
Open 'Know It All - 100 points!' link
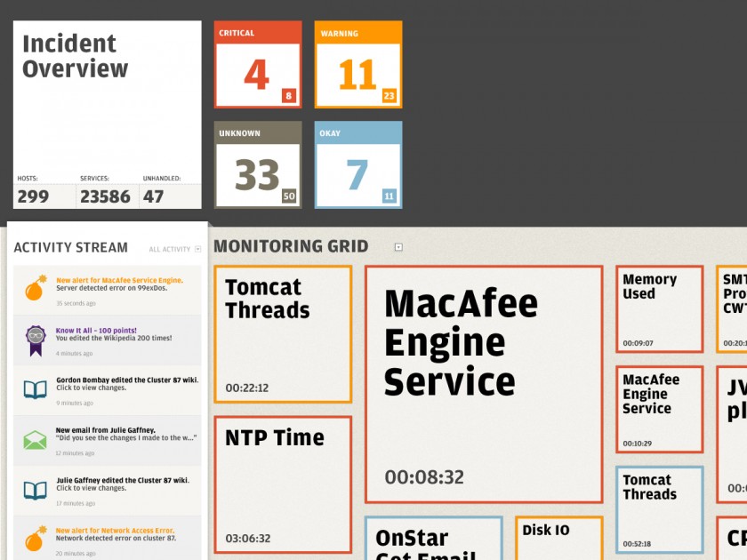click(x=96, y=331)
